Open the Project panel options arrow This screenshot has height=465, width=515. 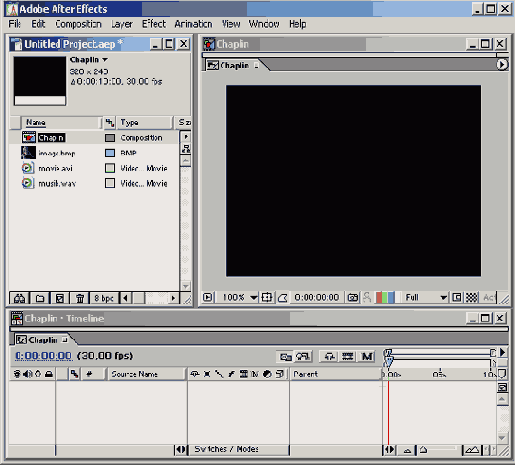tap(186, 137)
